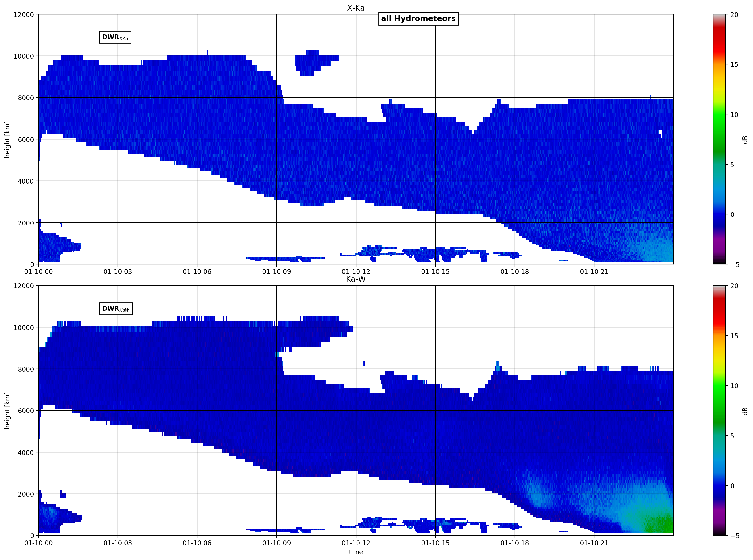Click the "X-Ka" title of the top plot
Viewport: 753px width, 560px height.
356,8
